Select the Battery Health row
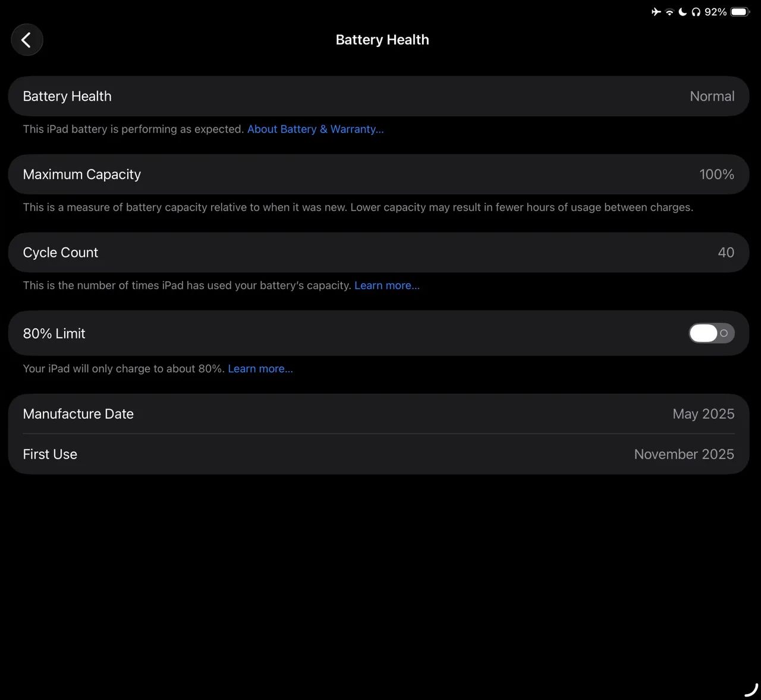761x700 pixels. pos(379,96)
